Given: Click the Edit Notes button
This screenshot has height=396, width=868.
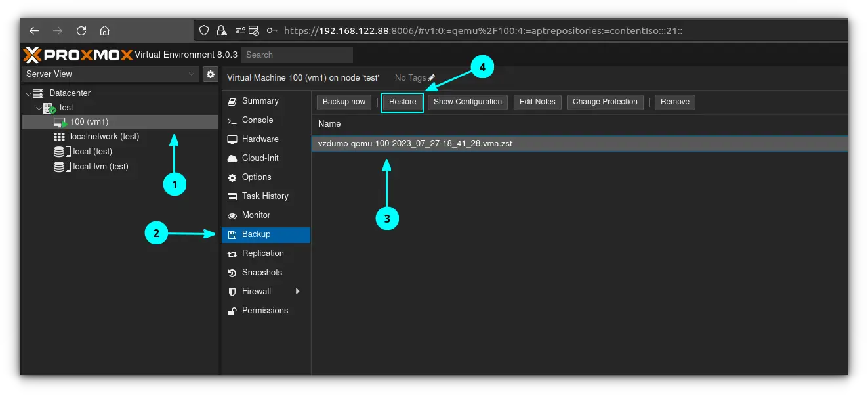Looking at the screenshot, I should click(x=537, y=102).
